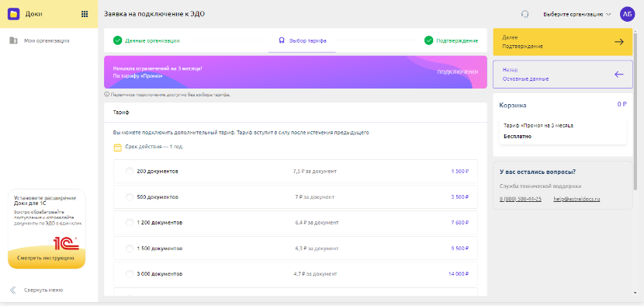Click the Корзина heading
The image size is (644, 306).
(513, 106)
